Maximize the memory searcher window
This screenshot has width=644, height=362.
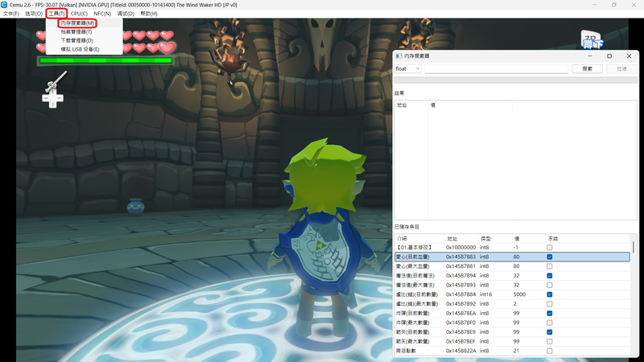[x=609, y=56]
